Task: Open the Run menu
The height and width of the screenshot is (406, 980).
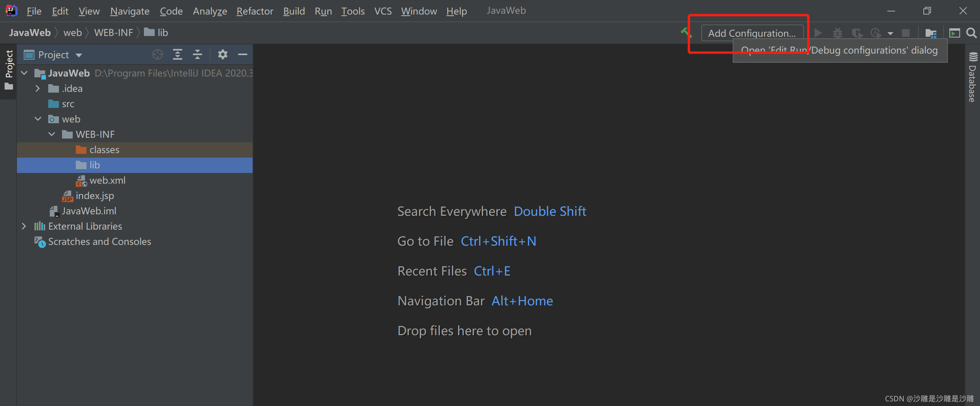Action: pyautogui.click(x=323, y=11)
